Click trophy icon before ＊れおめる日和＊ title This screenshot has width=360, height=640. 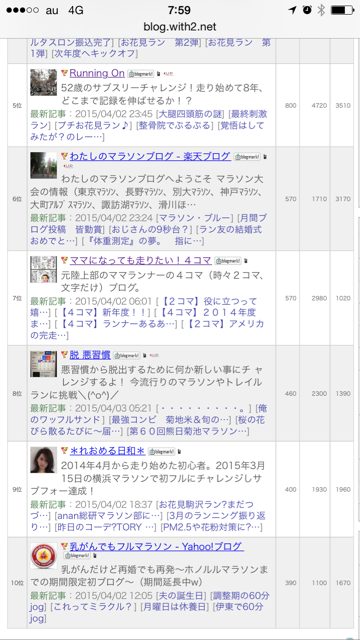coord(64,451)
